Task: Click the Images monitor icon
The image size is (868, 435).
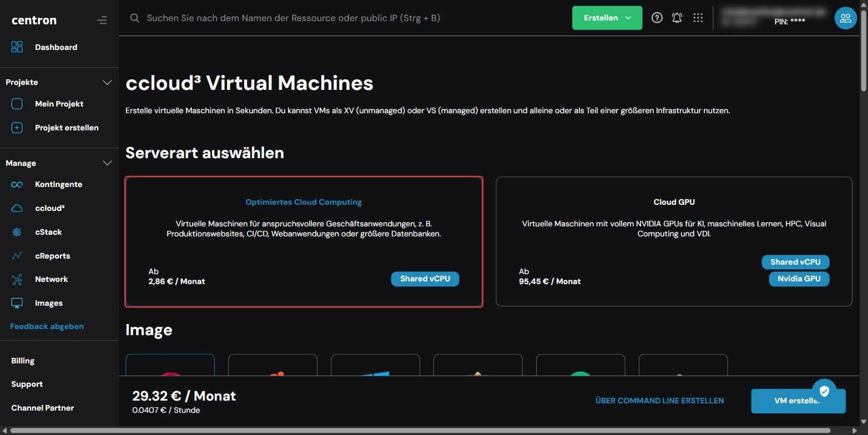Action: click(17, 303)
